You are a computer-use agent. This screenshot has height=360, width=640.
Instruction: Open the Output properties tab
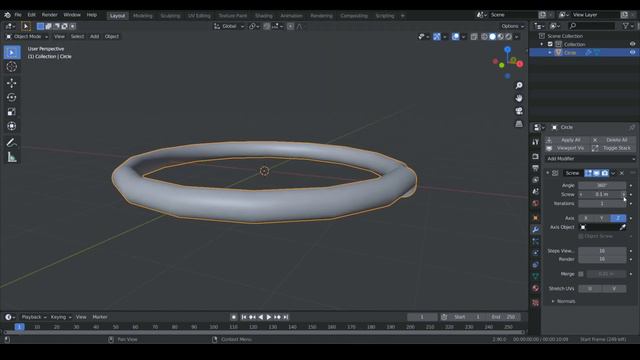536,168
